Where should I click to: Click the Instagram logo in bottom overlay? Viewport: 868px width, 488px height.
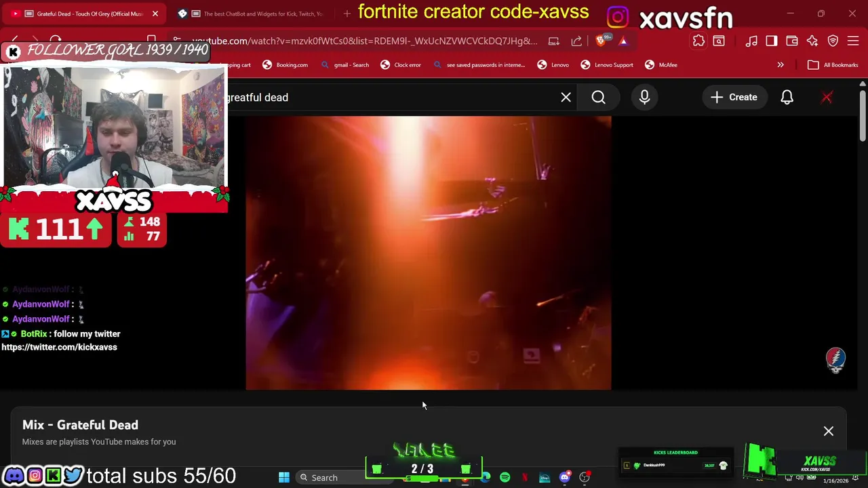click(x=34, y=476)
